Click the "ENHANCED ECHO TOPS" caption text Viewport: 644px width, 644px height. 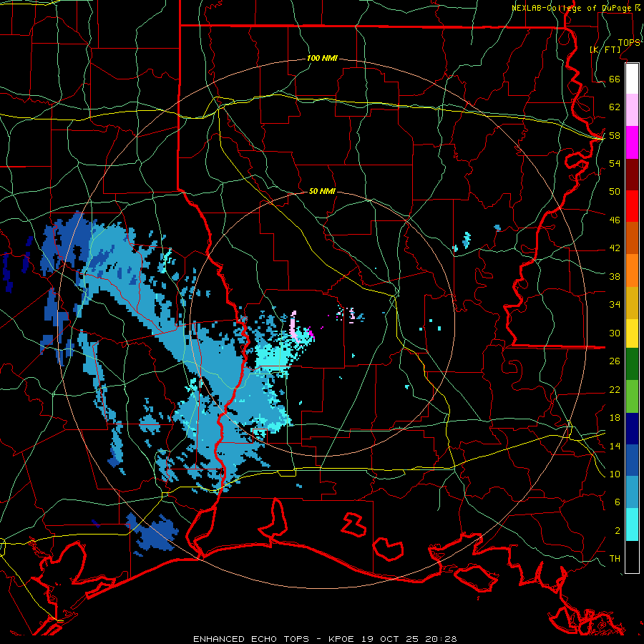[x=251, y=639]
